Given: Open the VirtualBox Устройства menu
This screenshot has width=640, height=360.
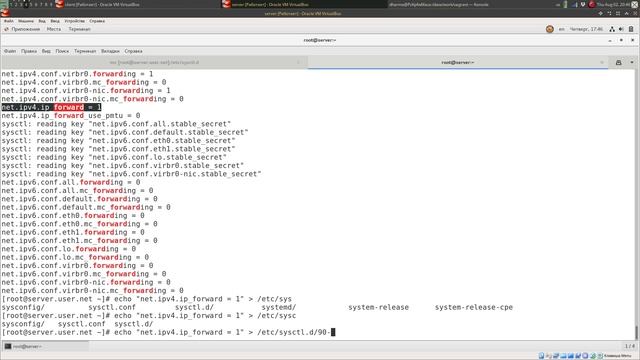Looking at the screenshot, I should [74, 21].
